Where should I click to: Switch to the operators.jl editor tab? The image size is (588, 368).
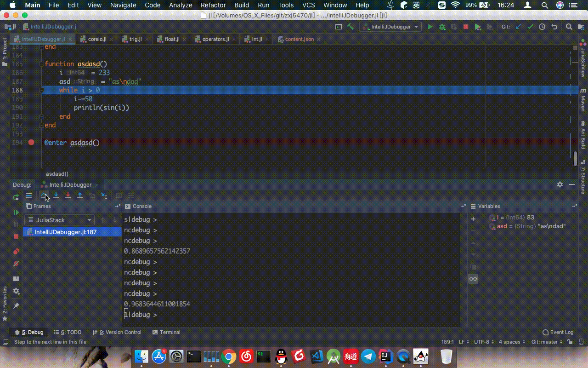215,39
